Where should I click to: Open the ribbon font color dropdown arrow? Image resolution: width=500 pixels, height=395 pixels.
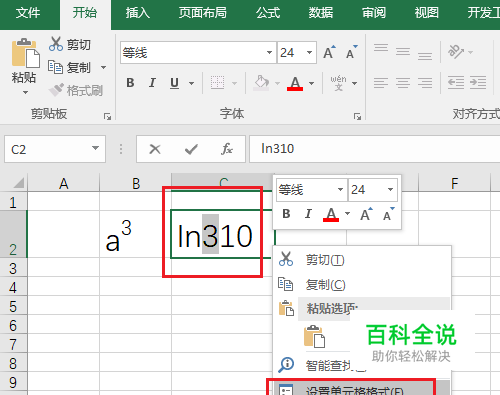pyautogui.click(x=312, y=83)
